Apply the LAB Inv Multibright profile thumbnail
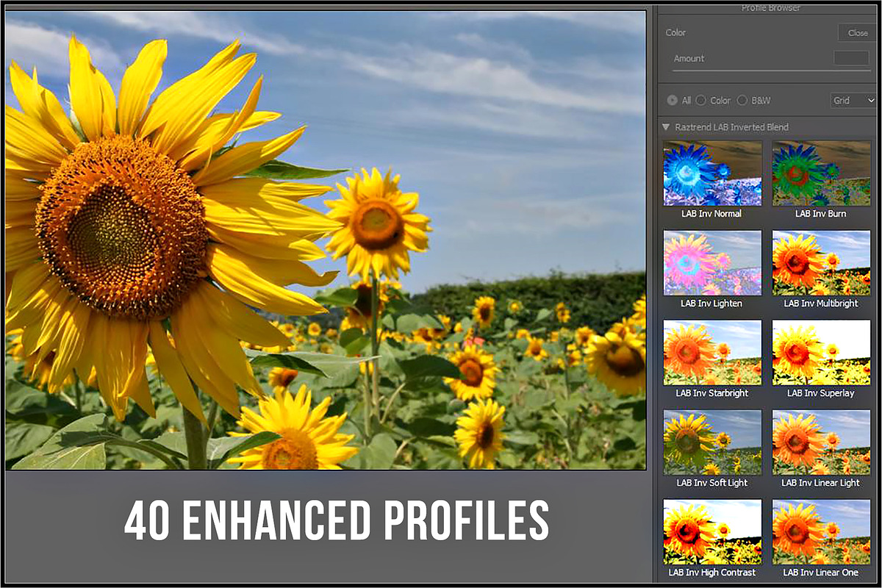 [x=821, y=263]
